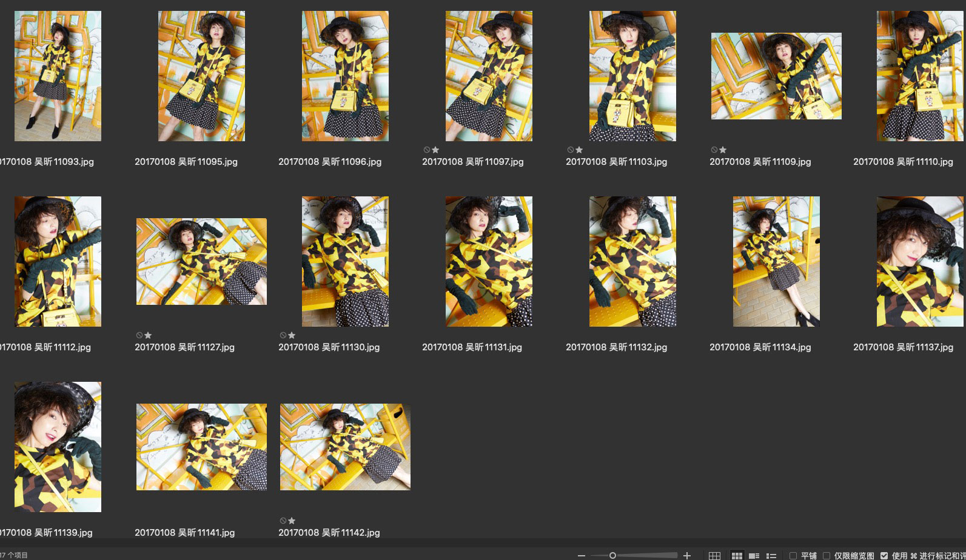Click the star rating under 11109.jpg
This screenshot has height=560, width=966.
pyautogui.click(x=723, y=150)
